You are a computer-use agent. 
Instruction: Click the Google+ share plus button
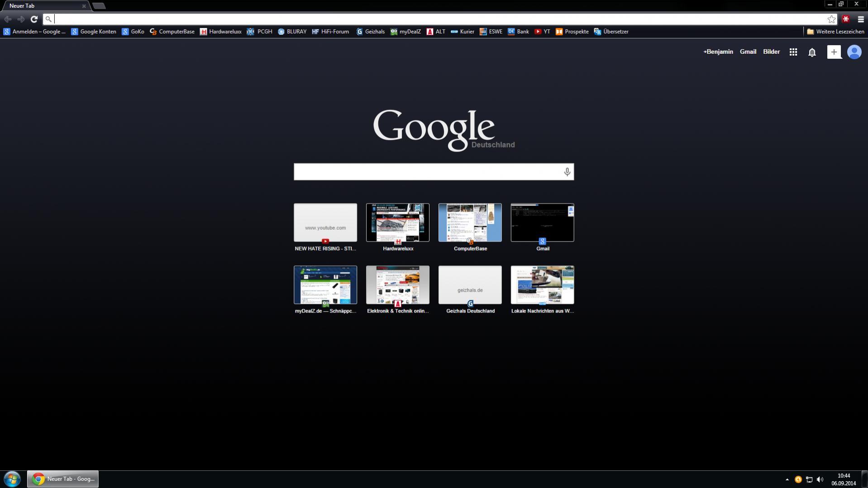pyautogui.click(x=834, y=52)
